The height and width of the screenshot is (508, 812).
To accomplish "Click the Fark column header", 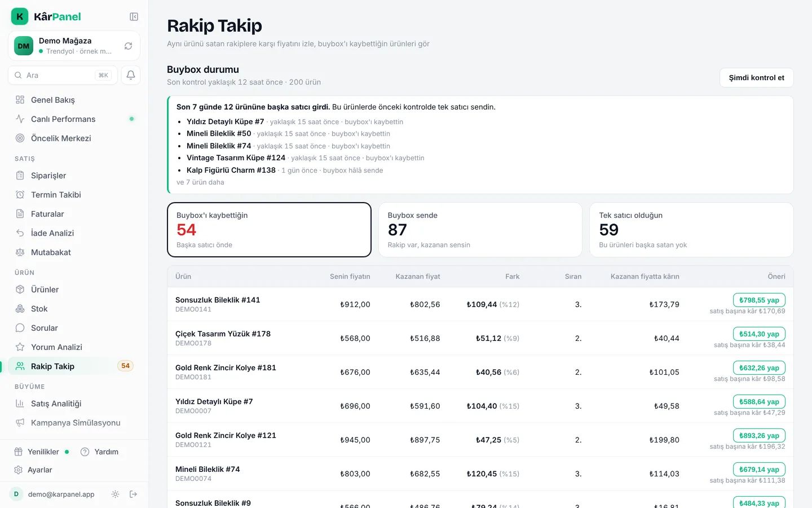I will 512,277.
